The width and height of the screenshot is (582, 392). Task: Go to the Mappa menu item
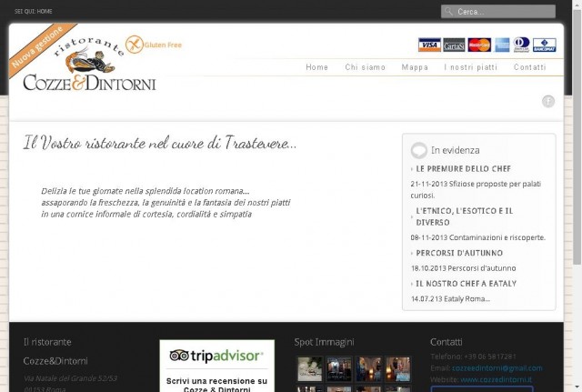(x=415, y=67)
